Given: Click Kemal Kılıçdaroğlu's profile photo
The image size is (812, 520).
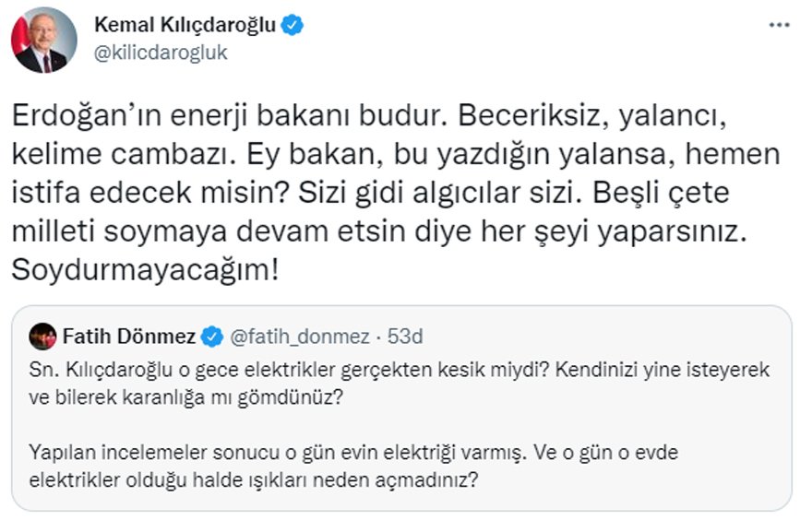Looking at the screenshot, I should click(x=43, y=40).
